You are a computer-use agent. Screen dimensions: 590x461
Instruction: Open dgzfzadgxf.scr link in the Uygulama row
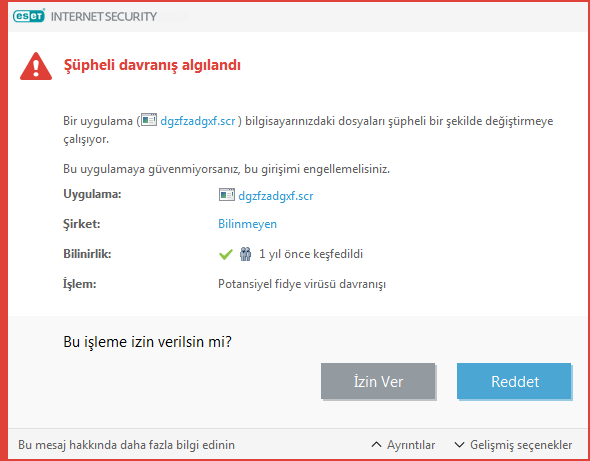click(x=276, y=196)
